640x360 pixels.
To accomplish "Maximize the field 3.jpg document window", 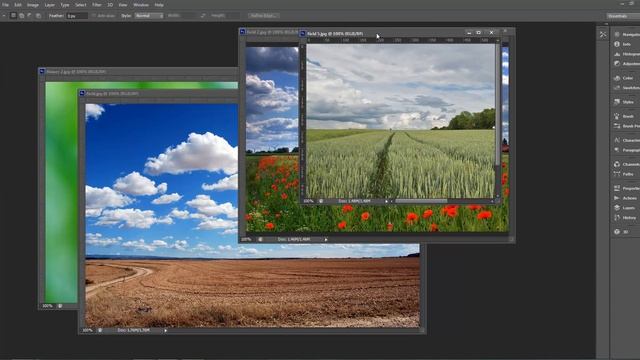I will pos(478,33).
